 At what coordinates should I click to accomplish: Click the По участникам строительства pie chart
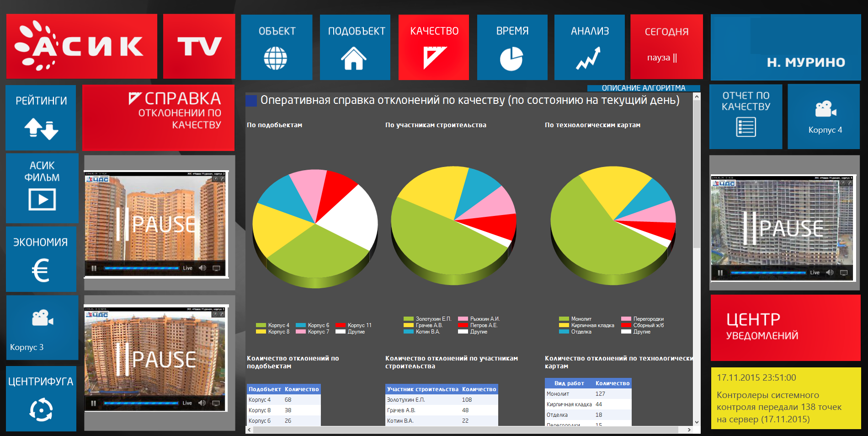coord(454,226)
